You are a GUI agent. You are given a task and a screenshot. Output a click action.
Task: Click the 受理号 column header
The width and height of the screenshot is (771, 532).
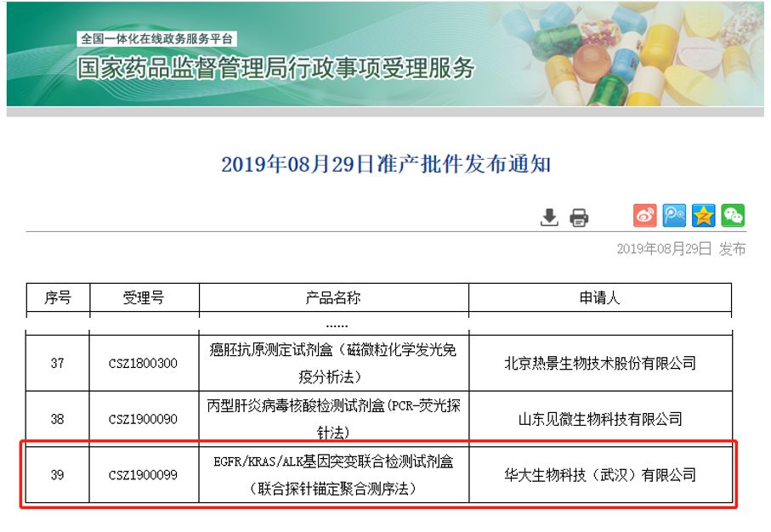pyautogui.click(x=144, y=297)
